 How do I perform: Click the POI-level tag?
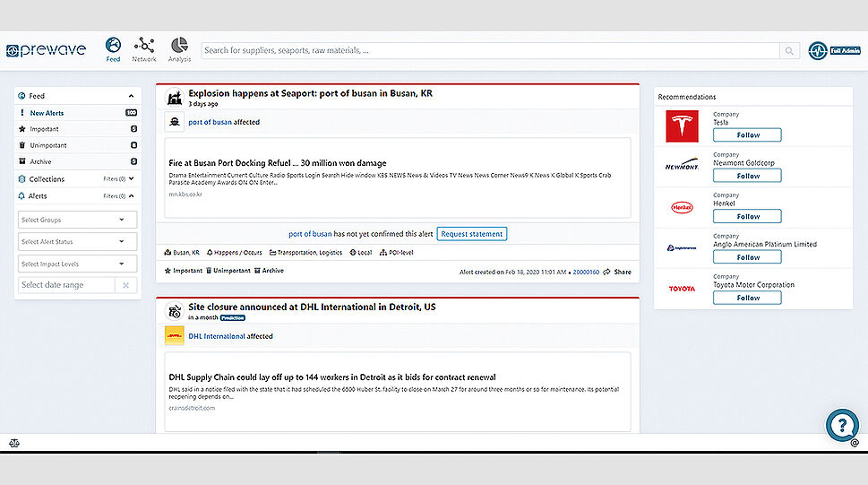pyautogui.click(x=396, y=252)
